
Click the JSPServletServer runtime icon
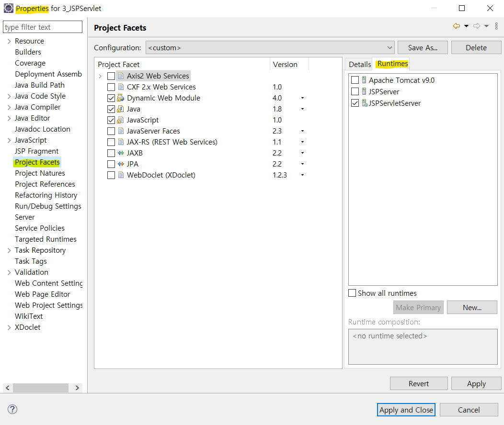(x=365, y=103)
